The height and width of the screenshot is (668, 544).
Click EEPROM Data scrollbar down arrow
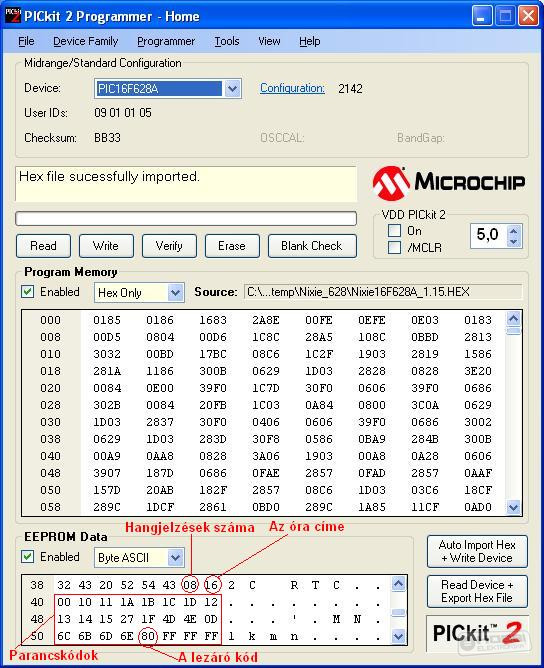(x=399, y=636)
